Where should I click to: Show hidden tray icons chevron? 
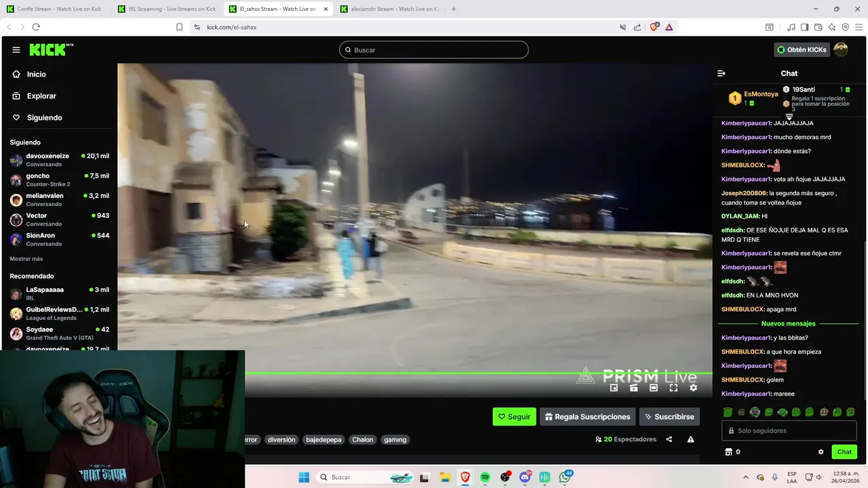coord(746,477)
